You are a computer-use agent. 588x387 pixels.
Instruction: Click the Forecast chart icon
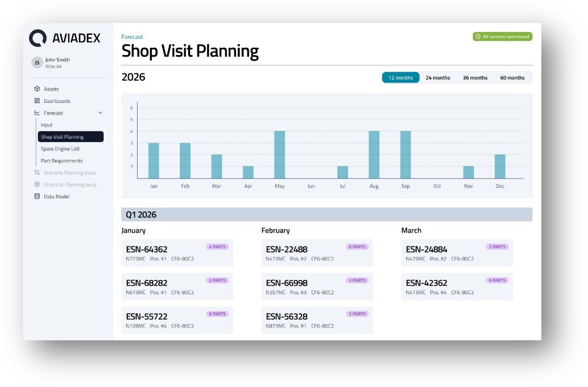37,113
